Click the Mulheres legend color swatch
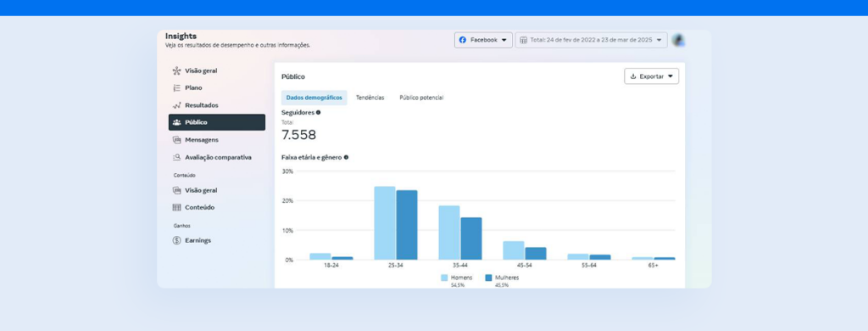Viewport: 868px width, 331px height. pos(489,278)
